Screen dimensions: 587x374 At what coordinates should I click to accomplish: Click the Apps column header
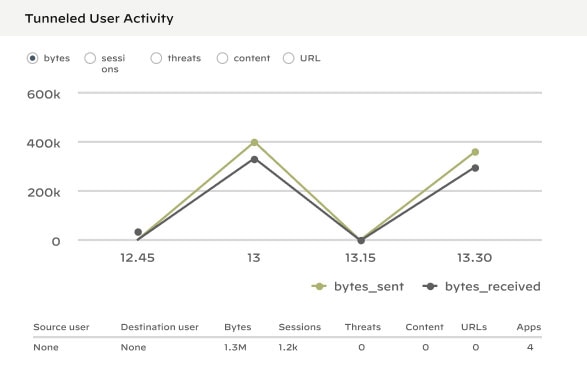pos(529,327)
